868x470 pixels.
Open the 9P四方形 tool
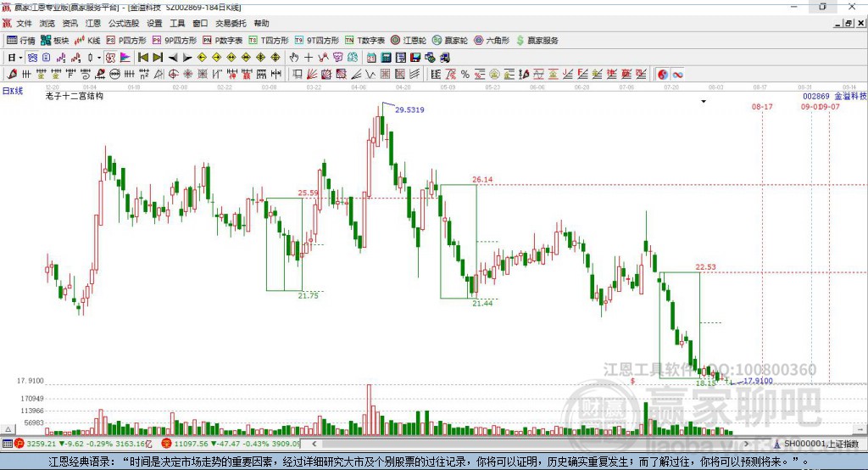coord(175,41)
